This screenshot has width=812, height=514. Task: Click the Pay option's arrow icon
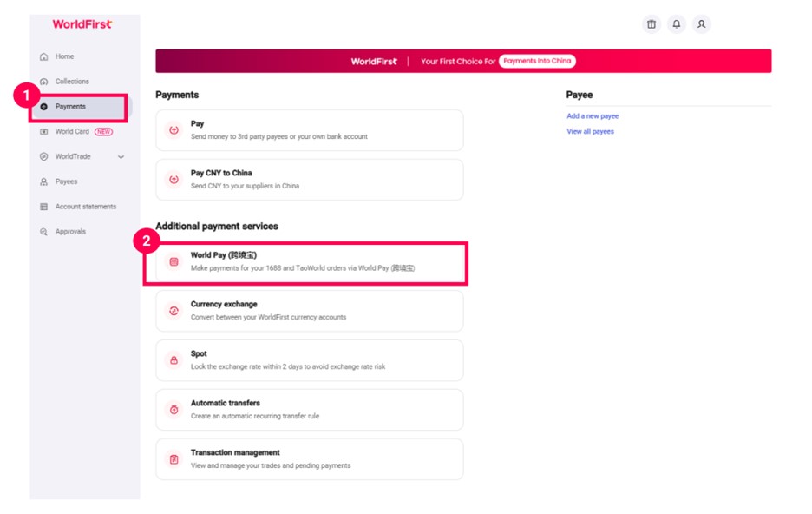point(174,130)
